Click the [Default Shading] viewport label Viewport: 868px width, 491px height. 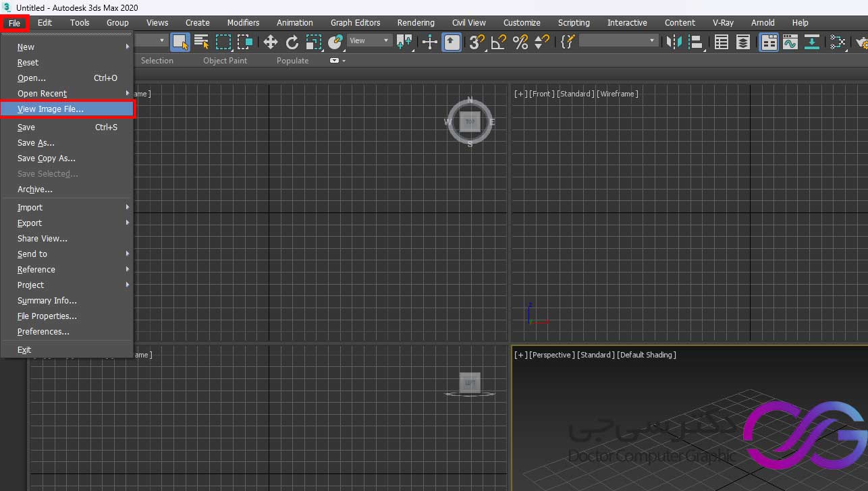[647, 355]
